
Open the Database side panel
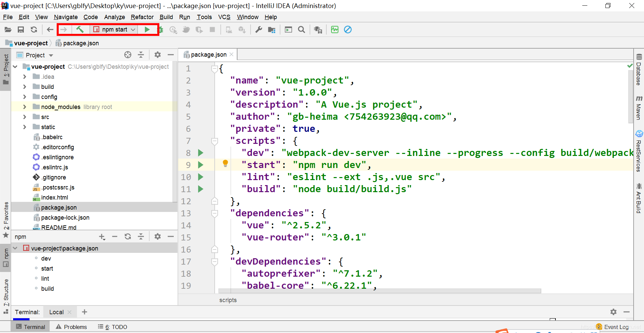(639, 69)
